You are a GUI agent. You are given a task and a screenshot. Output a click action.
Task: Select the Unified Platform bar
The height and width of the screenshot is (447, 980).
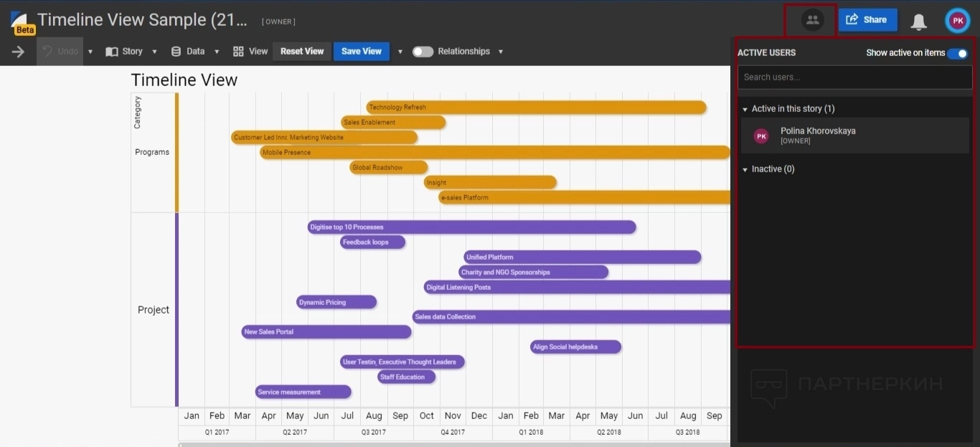[x=582, y=258]
